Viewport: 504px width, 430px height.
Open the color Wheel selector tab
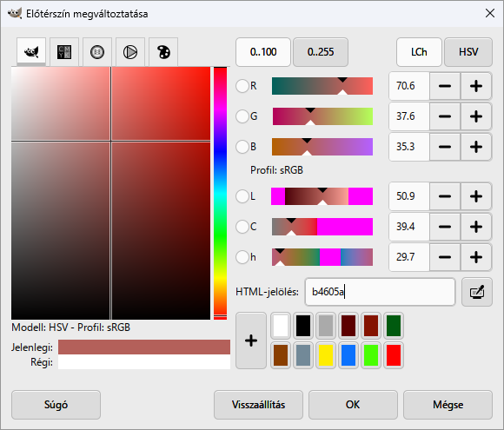pos(130,52)
